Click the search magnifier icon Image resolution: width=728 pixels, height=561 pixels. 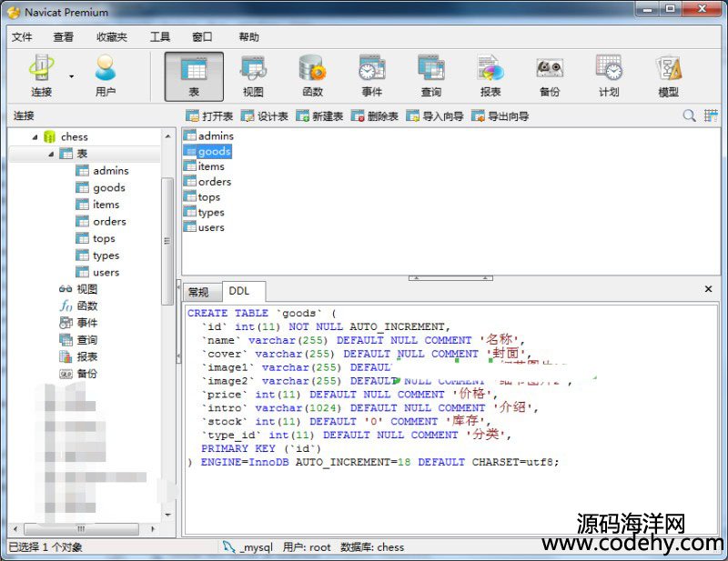click(x=689, y=115)
